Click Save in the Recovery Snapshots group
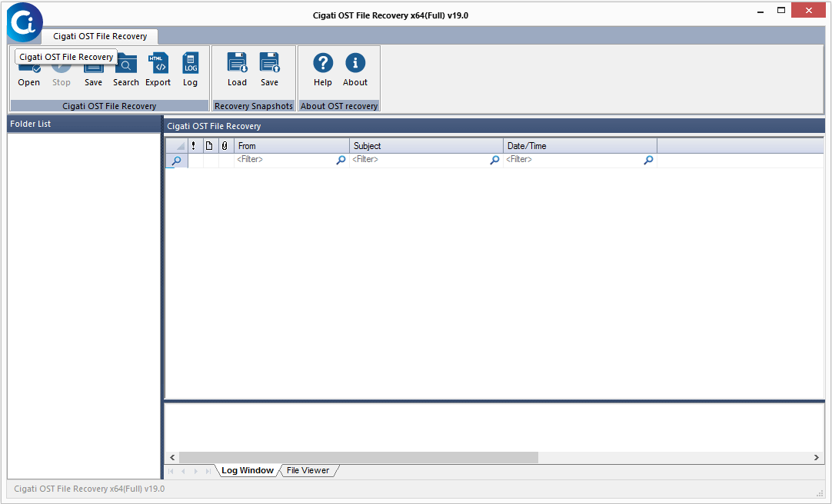This screenshot has height=504, width=832. pos(270,70)
